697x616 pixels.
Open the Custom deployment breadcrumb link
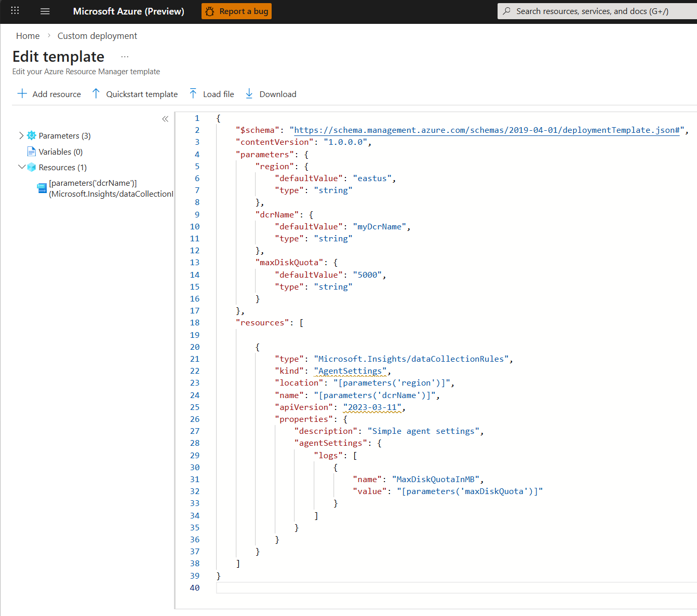[97, 36]
